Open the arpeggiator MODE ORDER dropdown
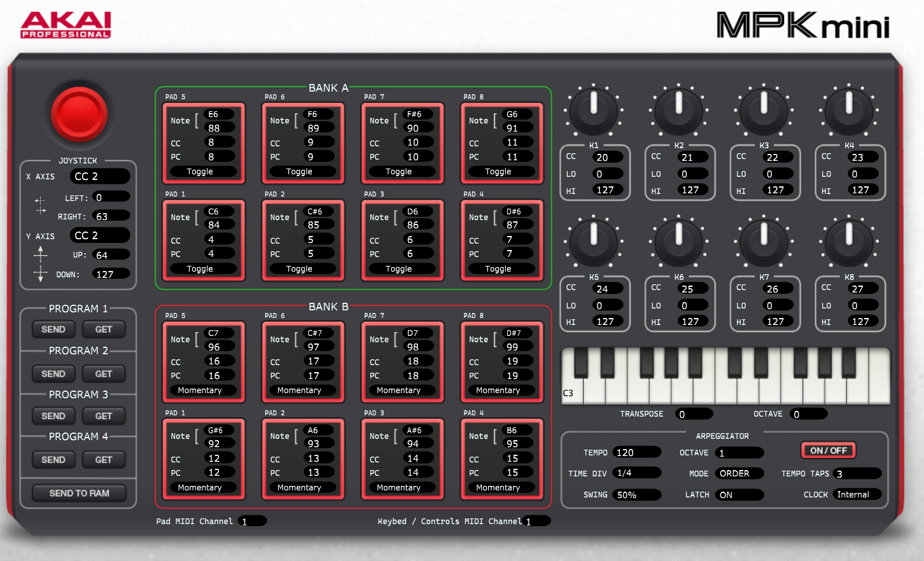 coord(739,473)
